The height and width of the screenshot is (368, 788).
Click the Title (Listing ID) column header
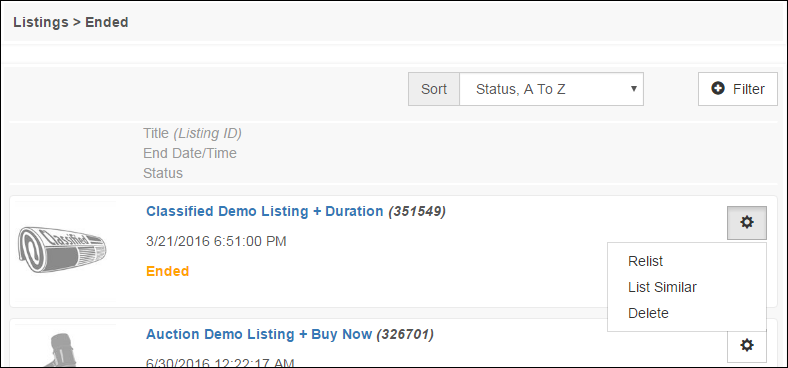pyautogui.click(x=192, y=134)
